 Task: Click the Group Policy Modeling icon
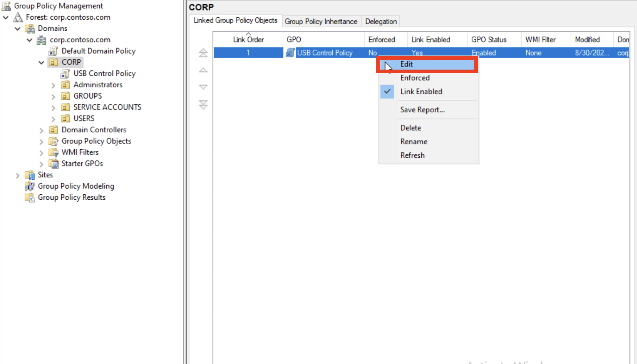pos(30,186)
